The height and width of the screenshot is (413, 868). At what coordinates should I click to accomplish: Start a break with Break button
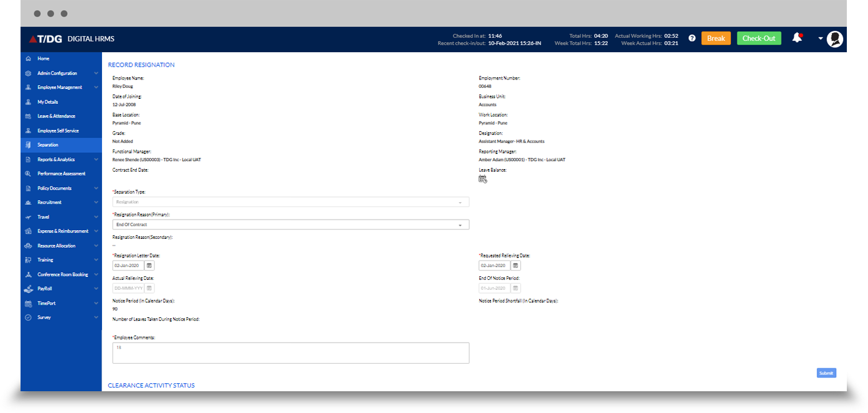point(716,39)
